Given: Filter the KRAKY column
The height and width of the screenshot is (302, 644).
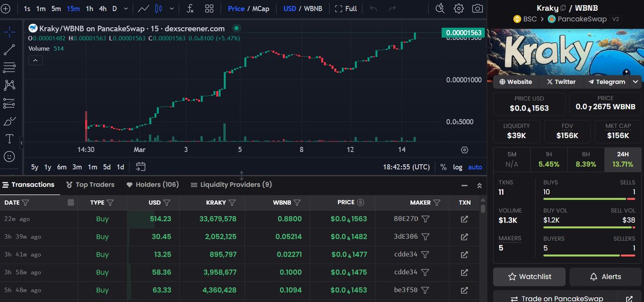Looking at the screenshot, I should point(232,203).
